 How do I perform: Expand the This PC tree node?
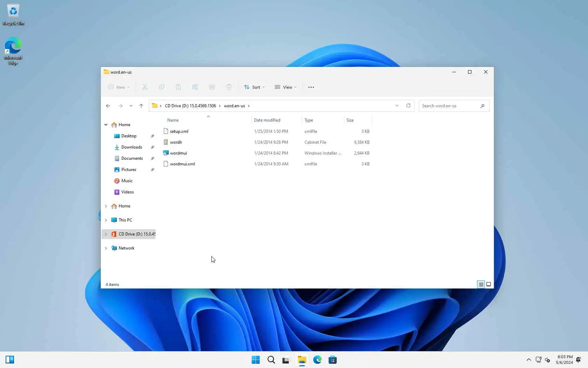(106, 220)
